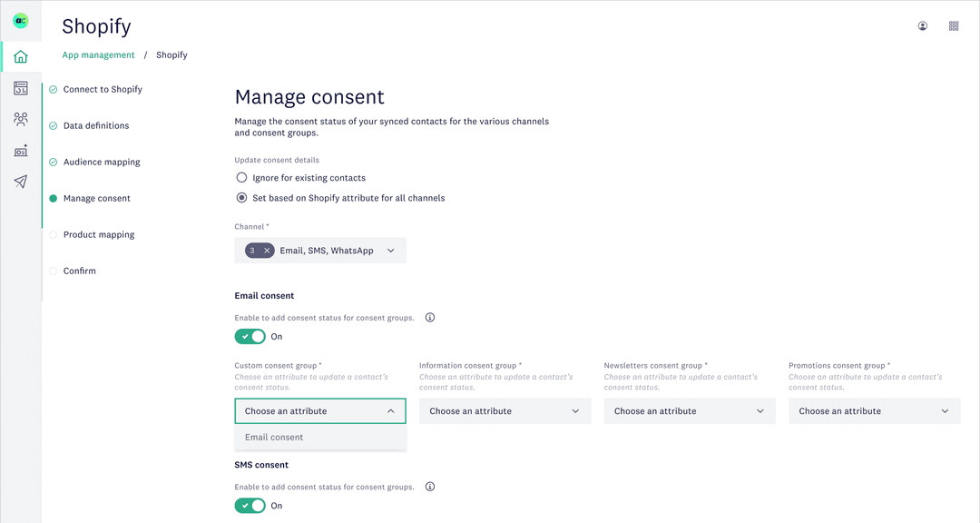This screenshot has height=523, width=980.
Task: Open the Reports panel icon in sidebar
Action: tap(19, 87)
